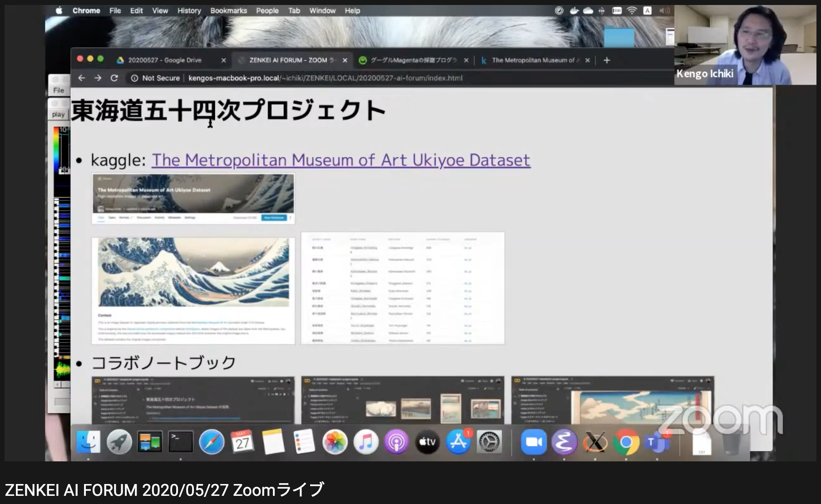This screenshot has height=504, width=821.
Task: Click the 東海道五十四次プロジェクト heading
Action: 228,111
